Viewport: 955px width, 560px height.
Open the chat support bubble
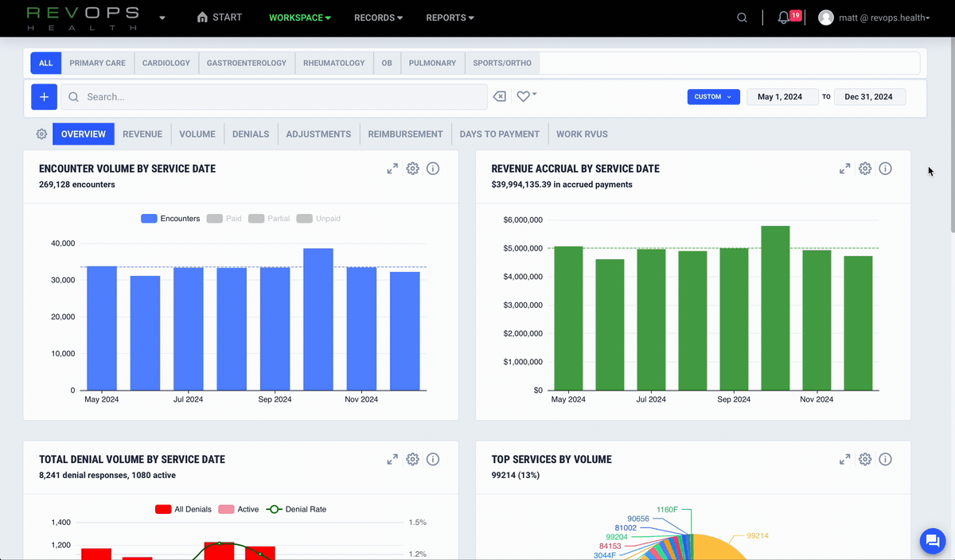[x=931, y=541]
